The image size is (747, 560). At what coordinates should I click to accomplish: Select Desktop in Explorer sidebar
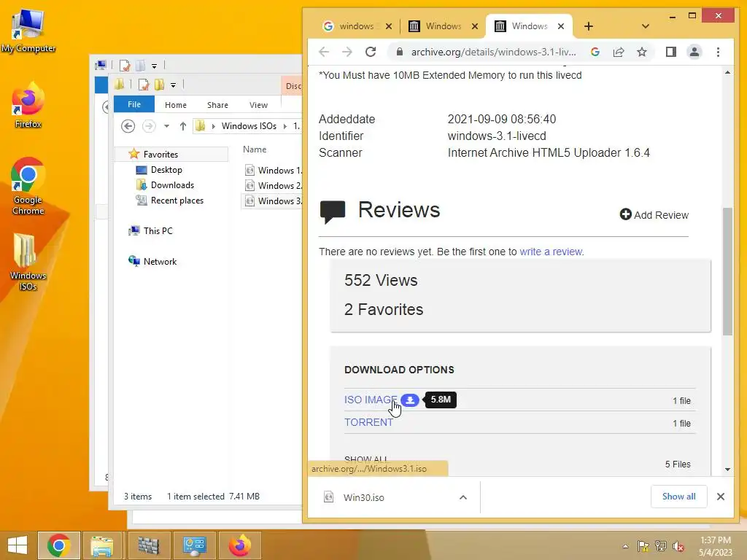click(166, 169)
